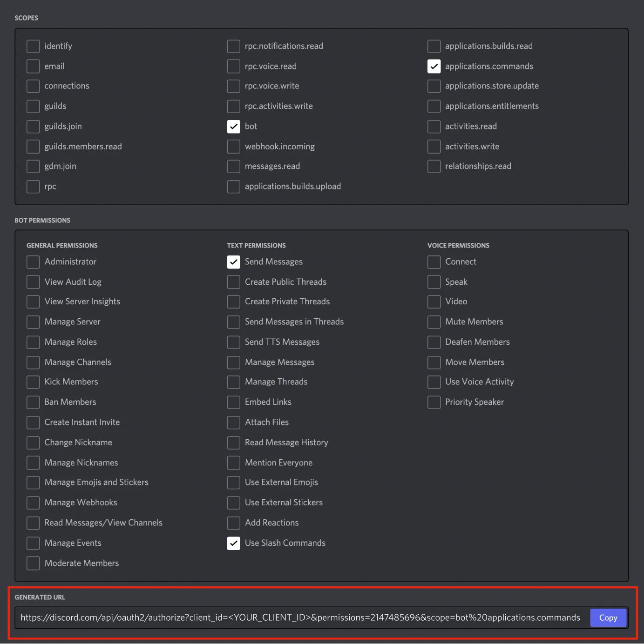The width and height of the screenshot is (644, 644).
Task: Disable the bot scope
Action: pos(233,126)
